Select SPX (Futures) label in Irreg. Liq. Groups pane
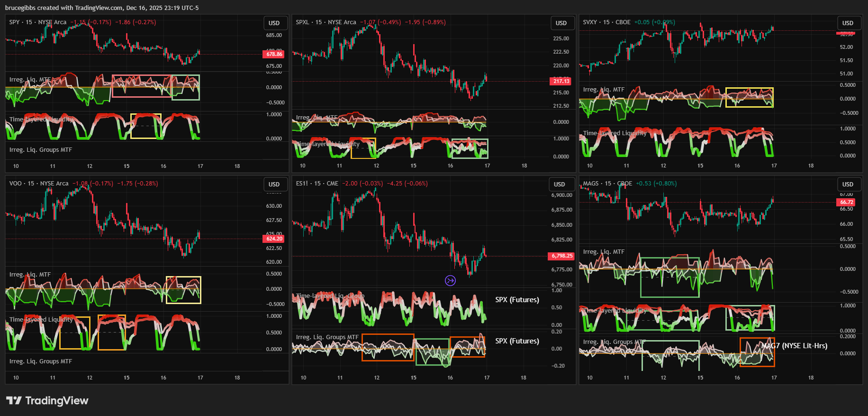This screenshot has height=416, width=868. pos(517,341)
